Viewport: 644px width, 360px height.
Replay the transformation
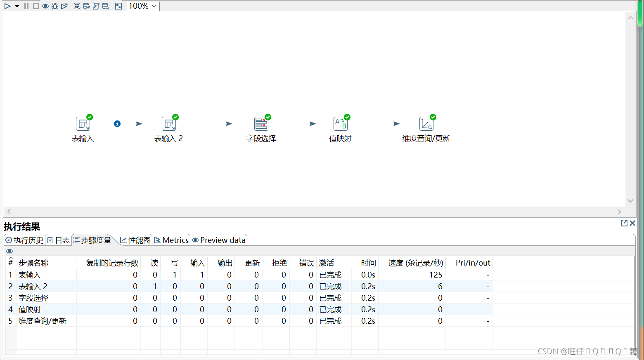64,6
